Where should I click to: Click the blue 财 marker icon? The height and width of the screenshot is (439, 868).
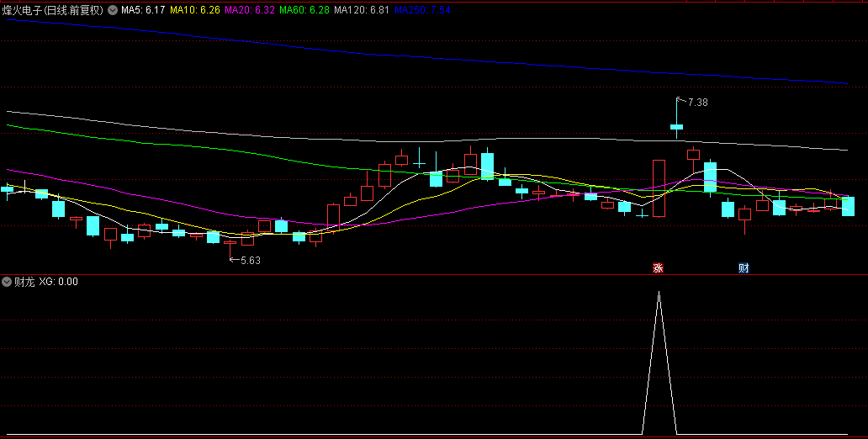(x=744, y=268)
